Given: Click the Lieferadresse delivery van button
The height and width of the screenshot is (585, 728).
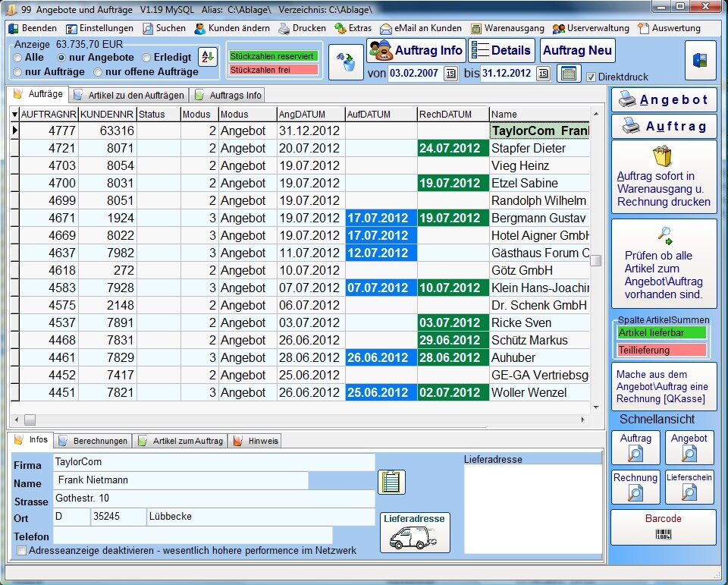Looking at the screenshot, I should point(414,533).
